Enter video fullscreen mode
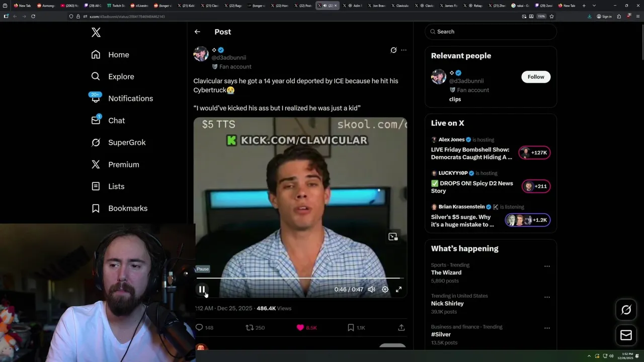This screenshot has height=362, width=644. tap(398, 290)
